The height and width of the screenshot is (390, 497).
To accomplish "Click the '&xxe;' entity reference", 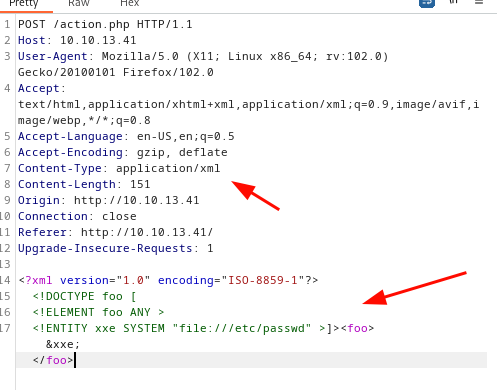I will 63,344.
